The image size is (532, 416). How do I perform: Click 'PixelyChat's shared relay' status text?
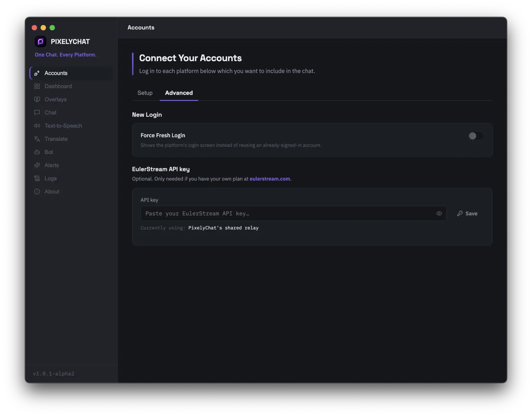[x=223, y=228]
